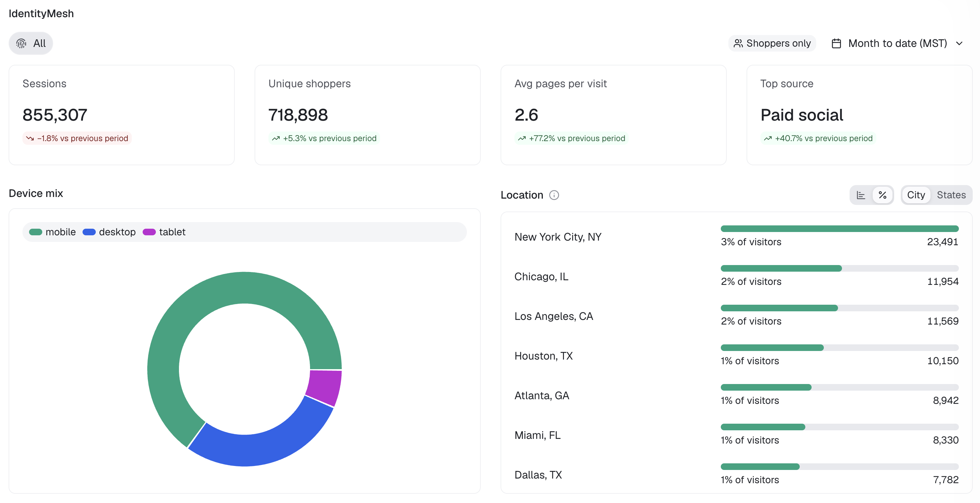
Task: Click the -1.8% vs previous period badge
Action: [77, 138]
